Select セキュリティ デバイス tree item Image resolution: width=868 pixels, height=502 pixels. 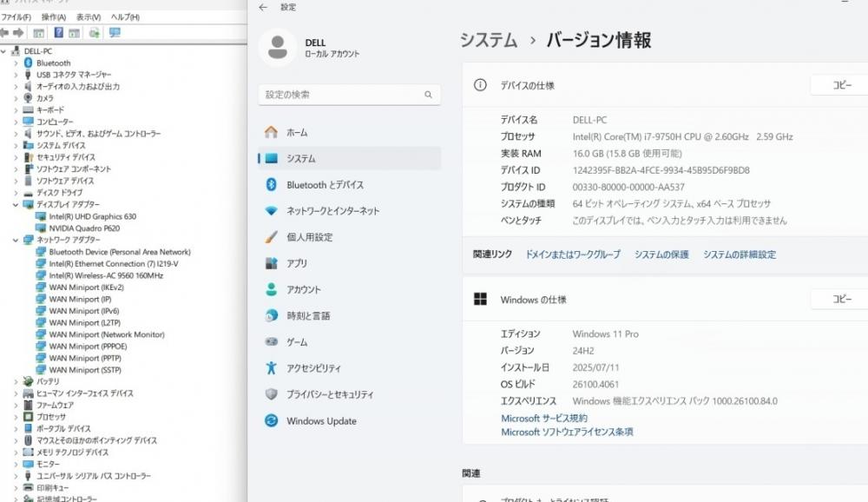[66, 157]
